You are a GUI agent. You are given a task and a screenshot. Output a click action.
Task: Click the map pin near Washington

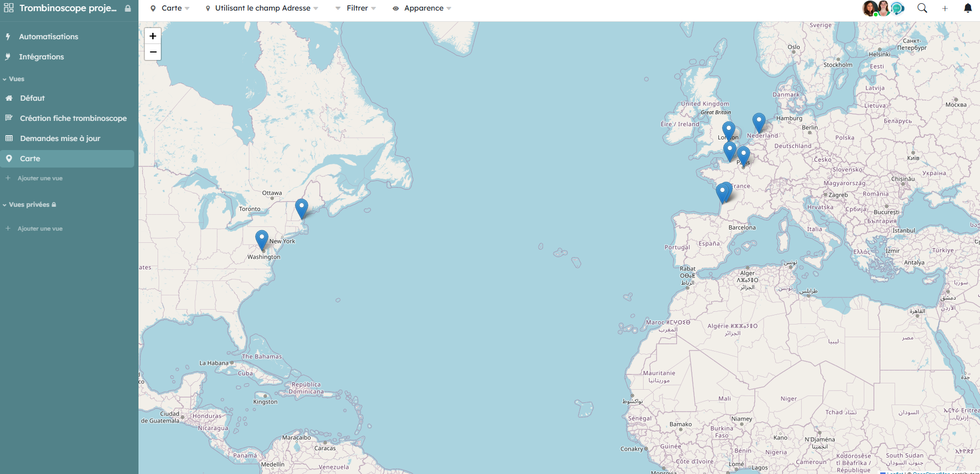(x=262, y=239)
